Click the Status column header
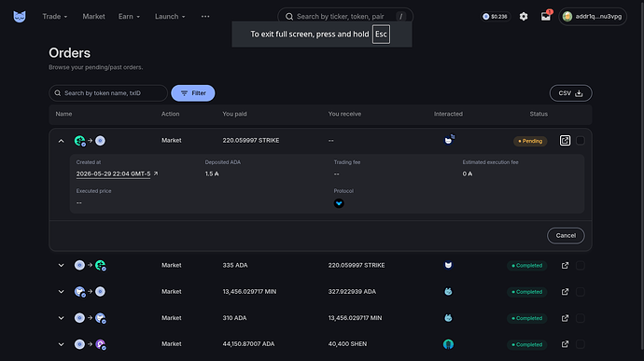 [539, 114]
